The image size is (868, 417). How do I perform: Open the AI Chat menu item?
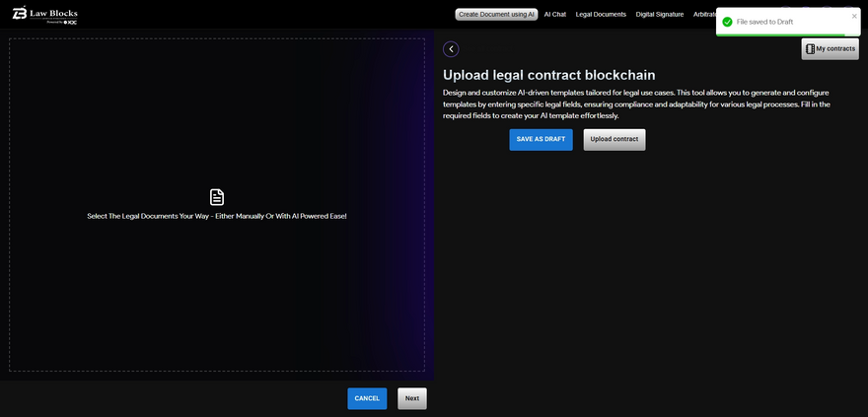pos(555,15)
